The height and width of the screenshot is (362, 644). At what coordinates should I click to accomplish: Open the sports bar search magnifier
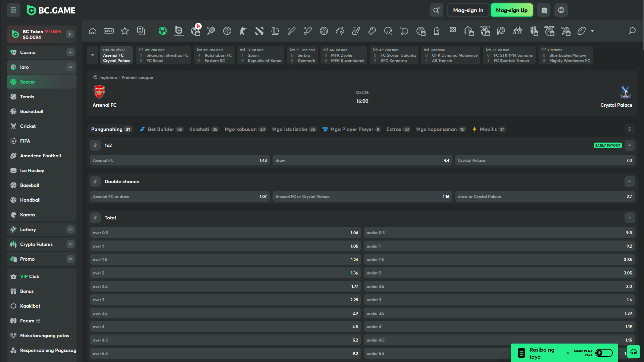(632, 31)
